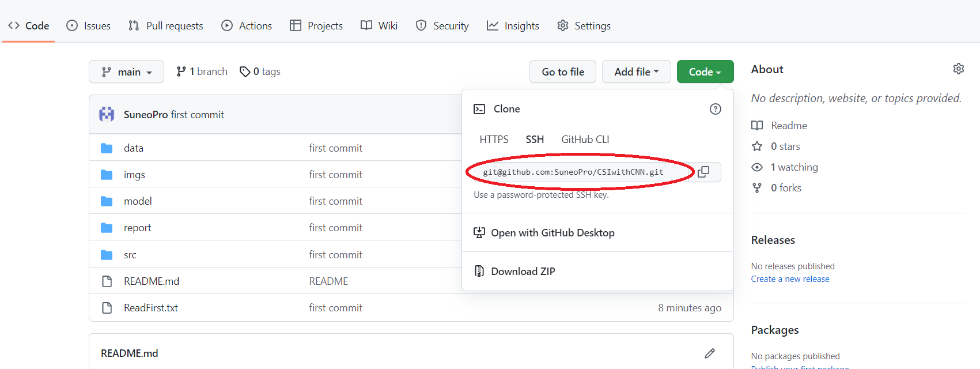
Task: Open the Insights tab
Action: coord(513,25)
